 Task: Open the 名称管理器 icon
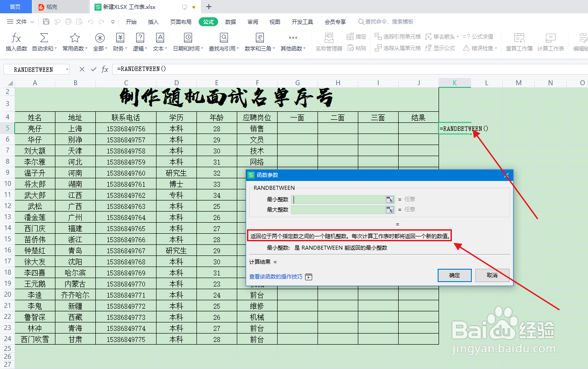[x=329, y=38]
